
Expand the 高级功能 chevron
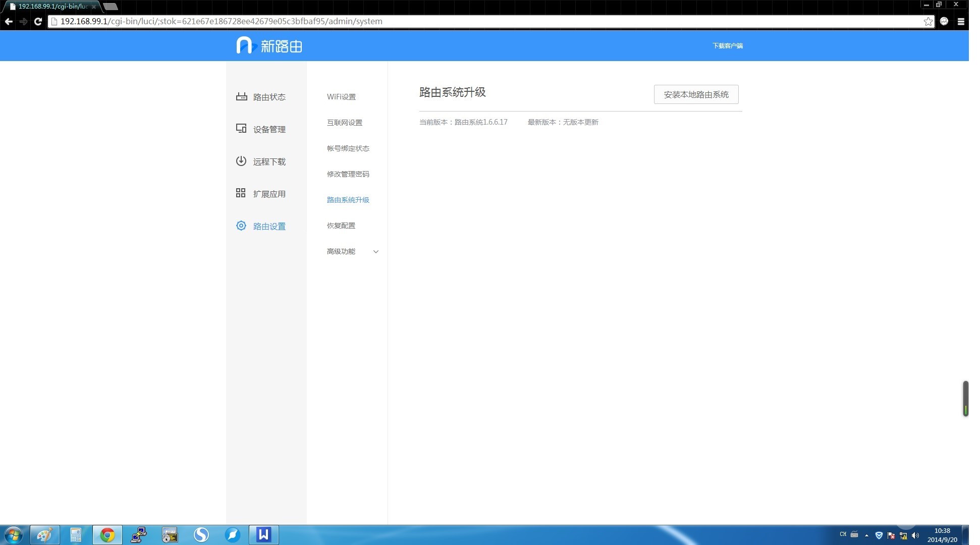pos(375,251)
